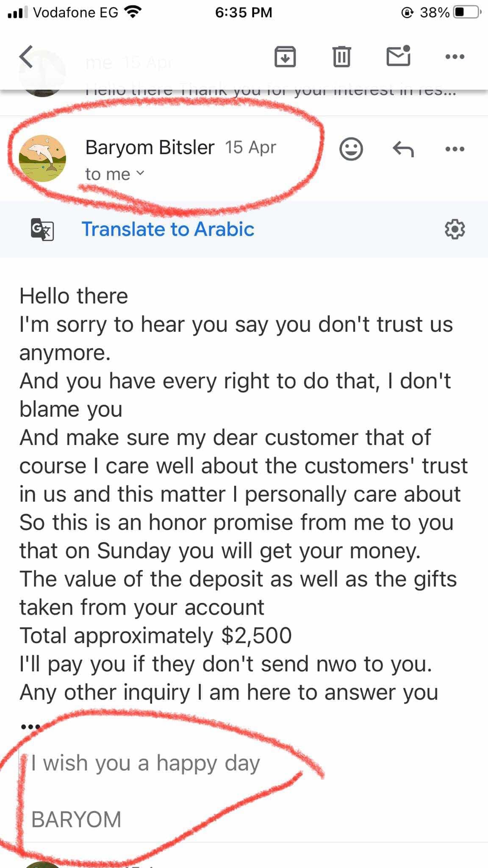Tap the quoted 'I wish you a happy day' text

(145, 763)
